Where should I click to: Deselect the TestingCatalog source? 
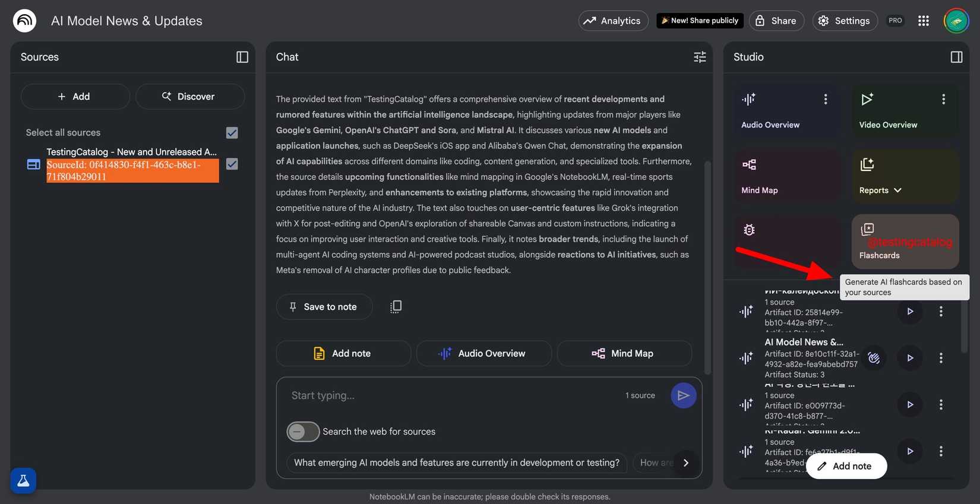231,164
